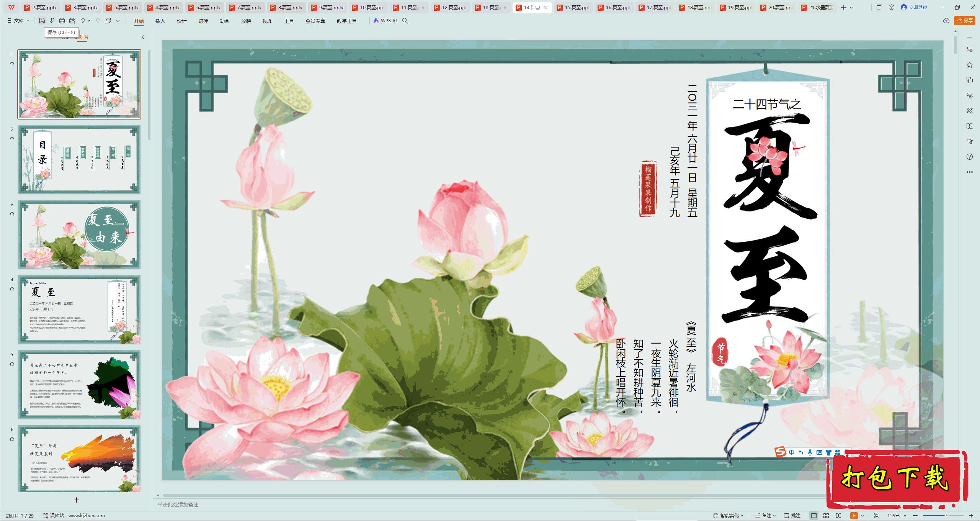980x521 pixels.
Task: Open the 插入 ribbon tab
Action: coord(160,21)
